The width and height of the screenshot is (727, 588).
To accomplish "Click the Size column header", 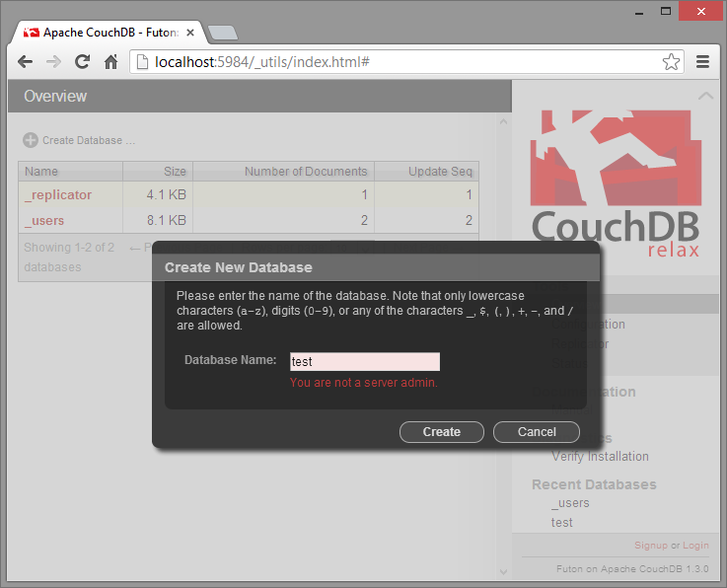I will tap(158, 171).
